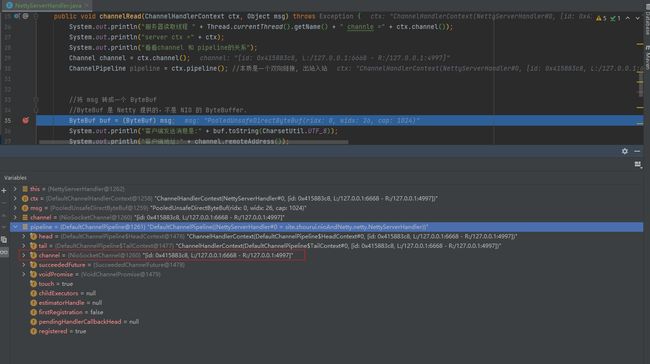Expand the 'msg' variable node
Image resolution: width=650 pixels, height=364 pixels.
(x=15, y=208)
